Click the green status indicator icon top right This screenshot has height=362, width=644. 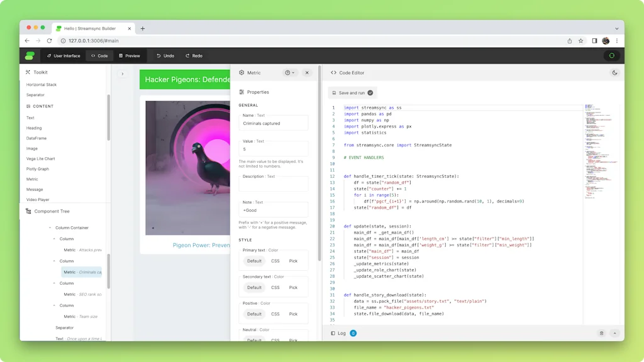612,55
